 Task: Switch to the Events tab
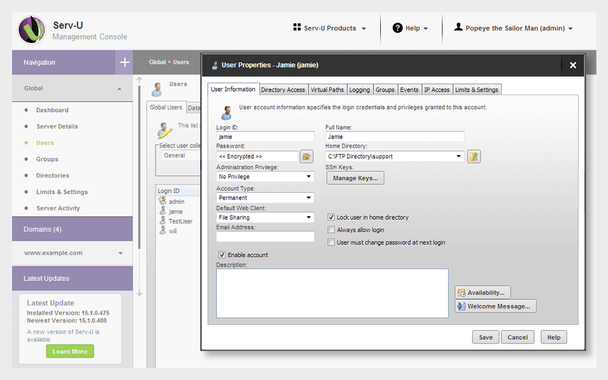coord(409,90)
